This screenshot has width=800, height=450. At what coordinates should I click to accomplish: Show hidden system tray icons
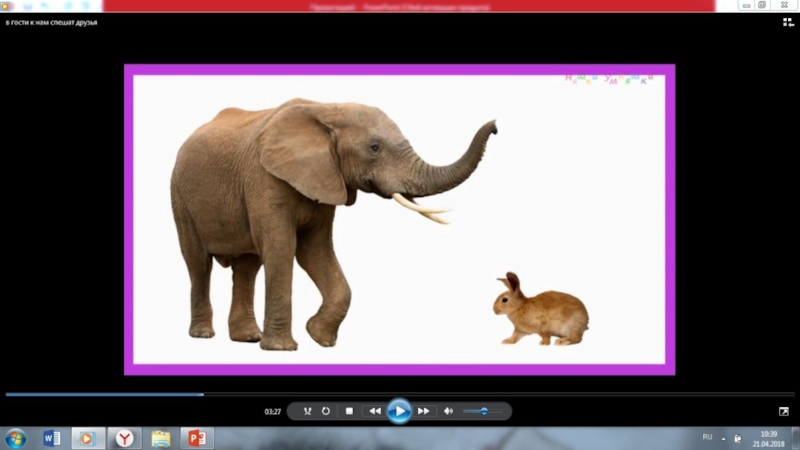click(x=725, y=438)
